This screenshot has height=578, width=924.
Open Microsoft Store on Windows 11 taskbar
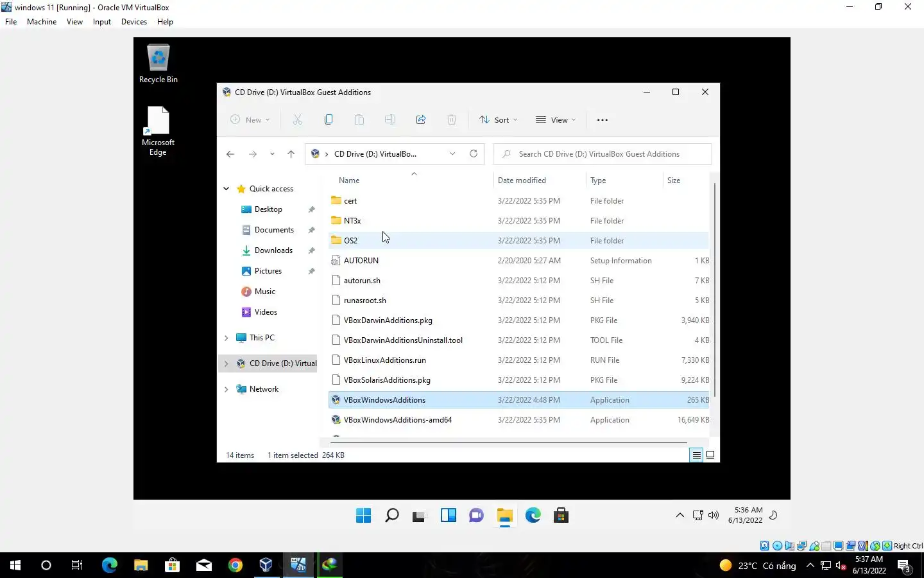561,515
